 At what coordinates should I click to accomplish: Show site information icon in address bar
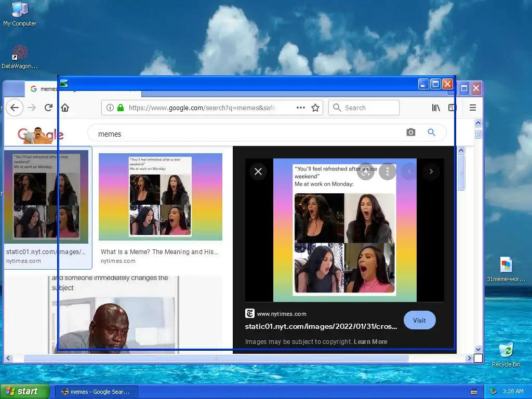[110, 108]
